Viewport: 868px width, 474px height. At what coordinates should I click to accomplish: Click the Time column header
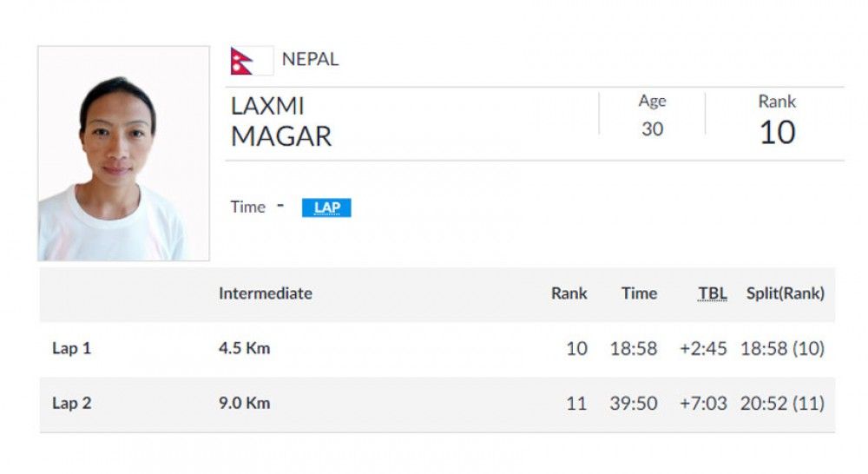[639, 293]
